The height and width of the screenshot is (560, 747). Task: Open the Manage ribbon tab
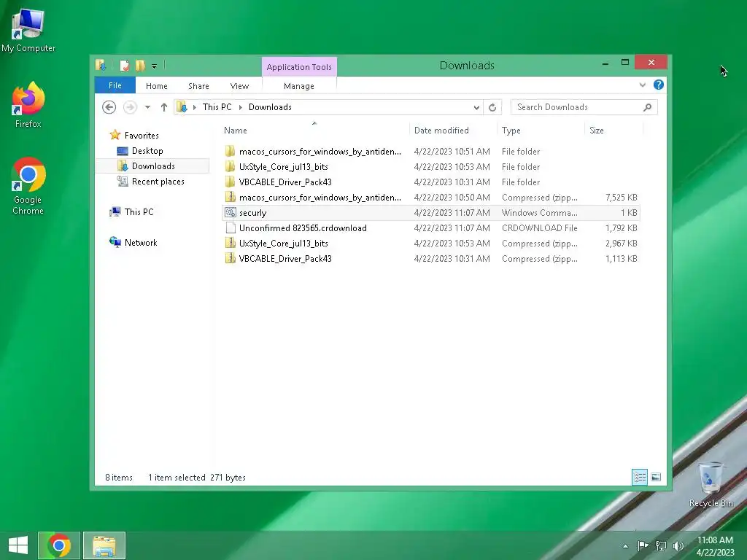pyautogui.click(x=298, y=86)
